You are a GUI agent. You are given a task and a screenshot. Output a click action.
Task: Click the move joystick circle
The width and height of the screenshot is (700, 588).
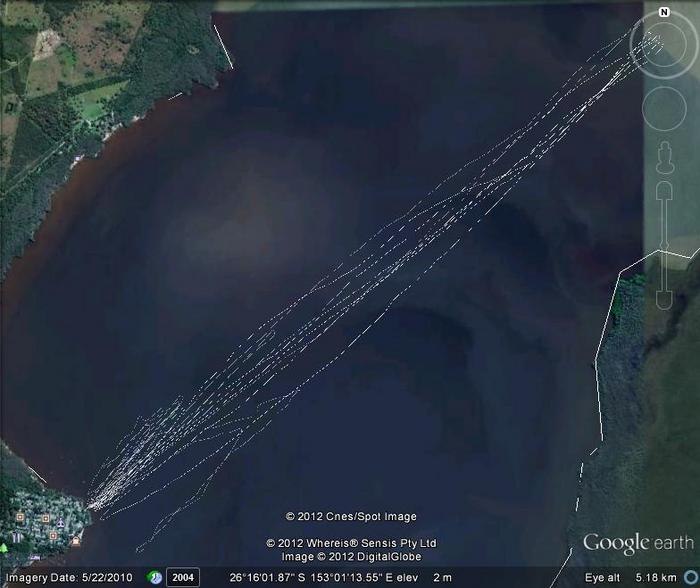[664, 109]
